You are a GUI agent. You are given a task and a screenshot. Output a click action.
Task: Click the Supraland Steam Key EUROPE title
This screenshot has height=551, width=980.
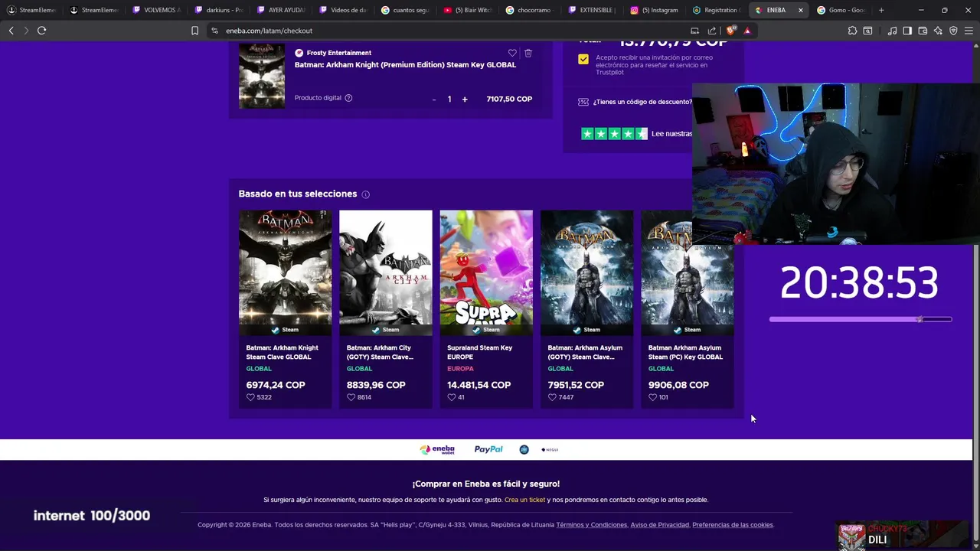[x=479, y=352]
